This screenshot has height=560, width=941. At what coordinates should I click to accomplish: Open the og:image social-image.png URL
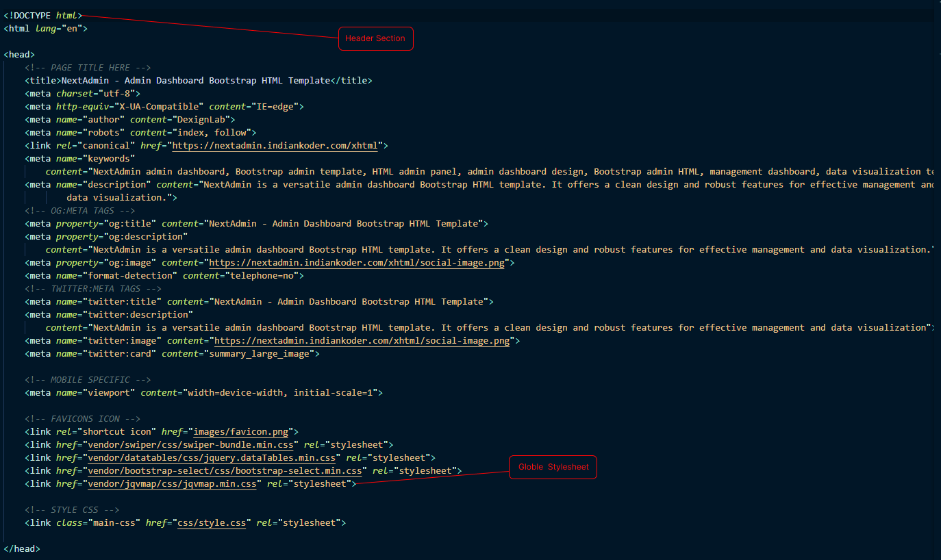click(x=356, y=262)
